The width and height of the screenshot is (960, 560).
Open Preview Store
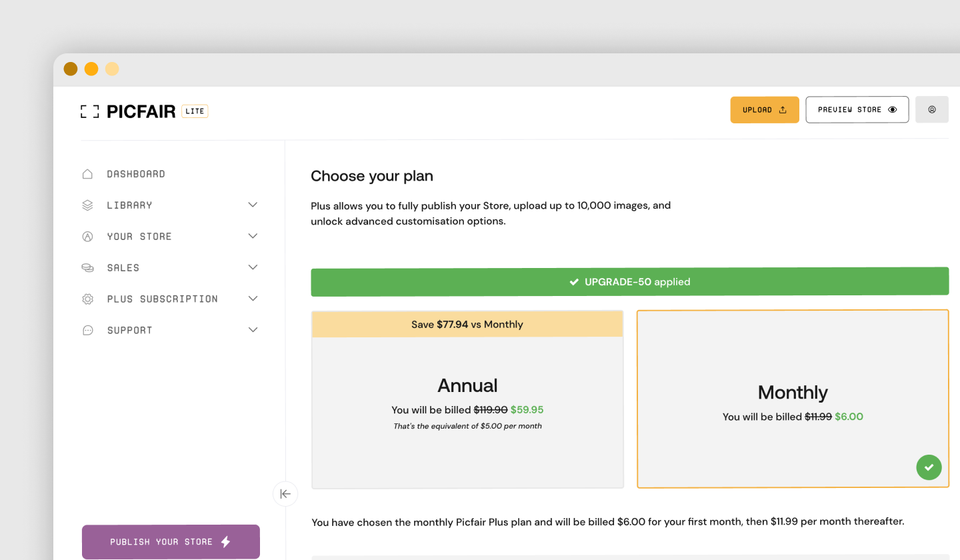(857, 110)
